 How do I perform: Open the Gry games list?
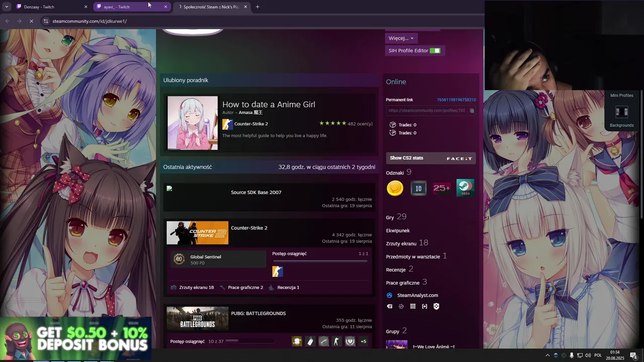[x=390, y=218]
